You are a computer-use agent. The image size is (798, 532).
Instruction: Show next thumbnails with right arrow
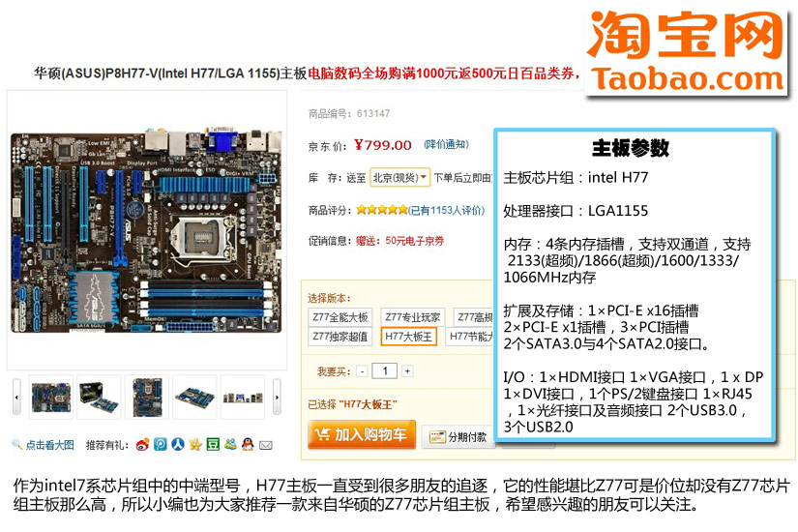coord(277,398)
